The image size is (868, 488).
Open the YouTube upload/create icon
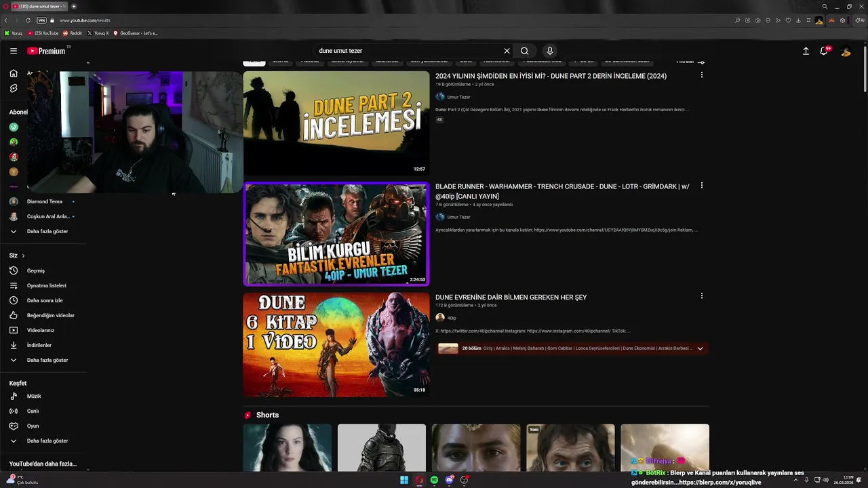(x=806, y=51)
